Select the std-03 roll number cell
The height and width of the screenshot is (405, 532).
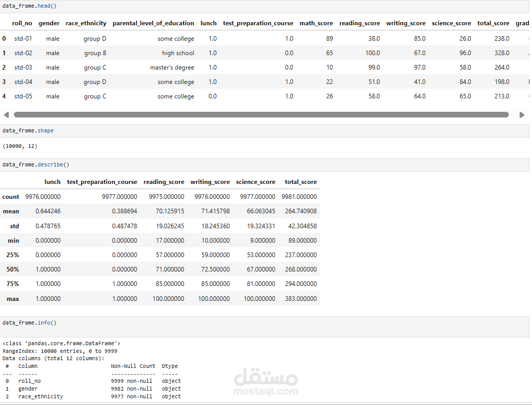[x=23, y=67]
